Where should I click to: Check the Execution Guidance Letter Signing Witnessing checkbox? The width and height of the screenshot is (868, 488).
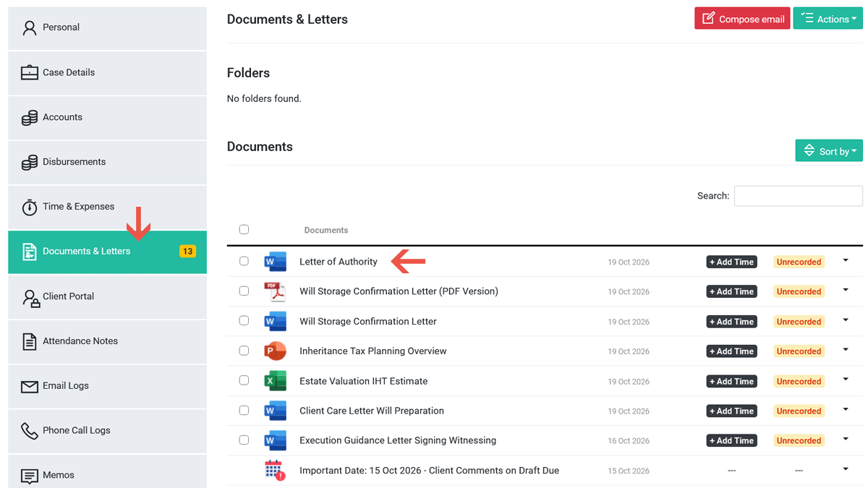tap(244, 440)
